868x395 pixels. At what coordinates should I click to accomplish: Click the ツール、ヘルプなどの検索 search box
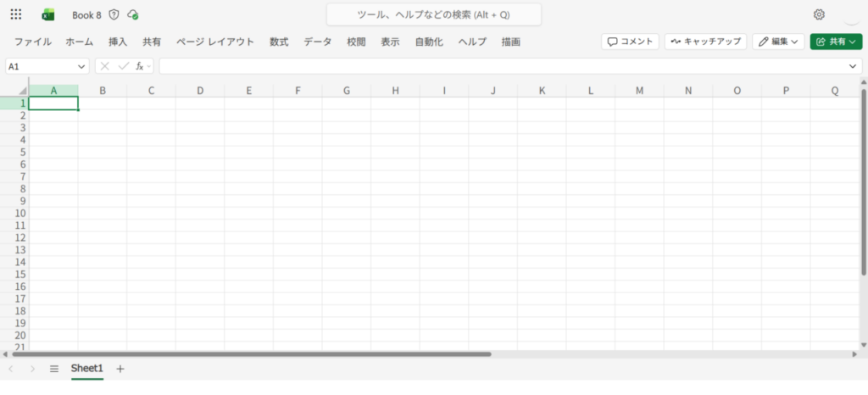tap(433, 14)
